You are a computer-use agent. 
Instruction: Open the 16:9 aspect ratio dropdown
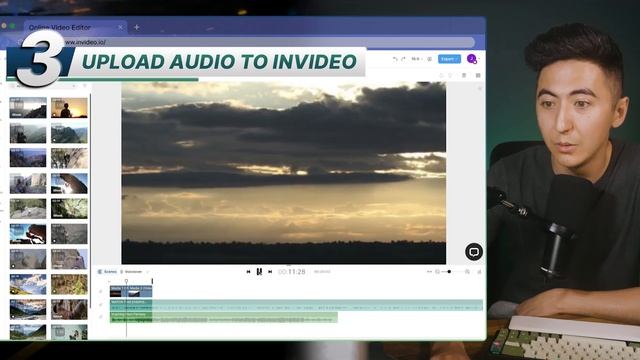pos(416,59)
